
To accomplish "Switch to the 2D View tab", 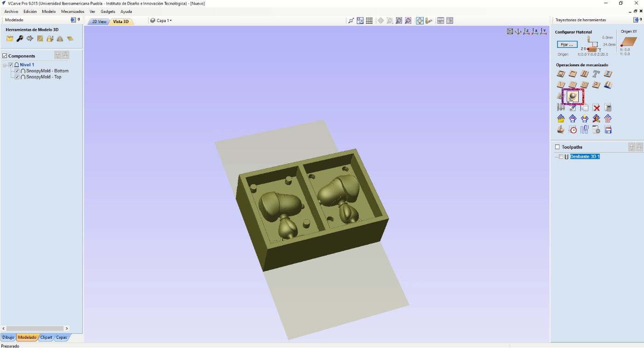I will (x=99, y=22).
